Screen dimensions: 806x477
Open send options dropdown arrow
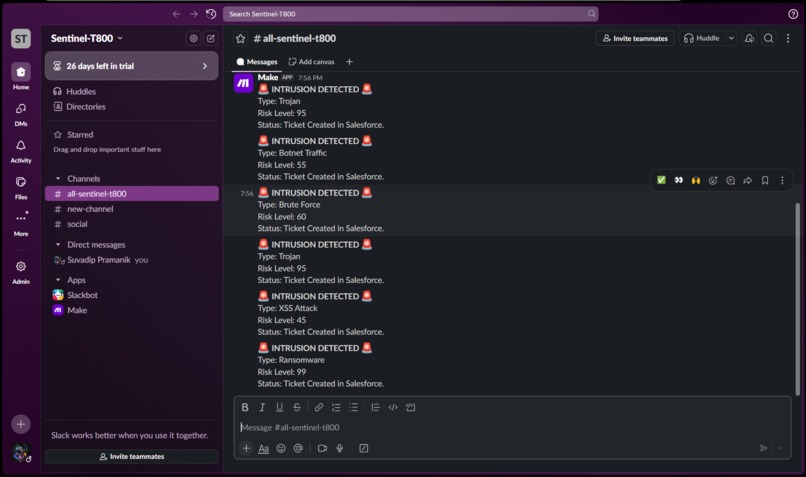[780, 448]
